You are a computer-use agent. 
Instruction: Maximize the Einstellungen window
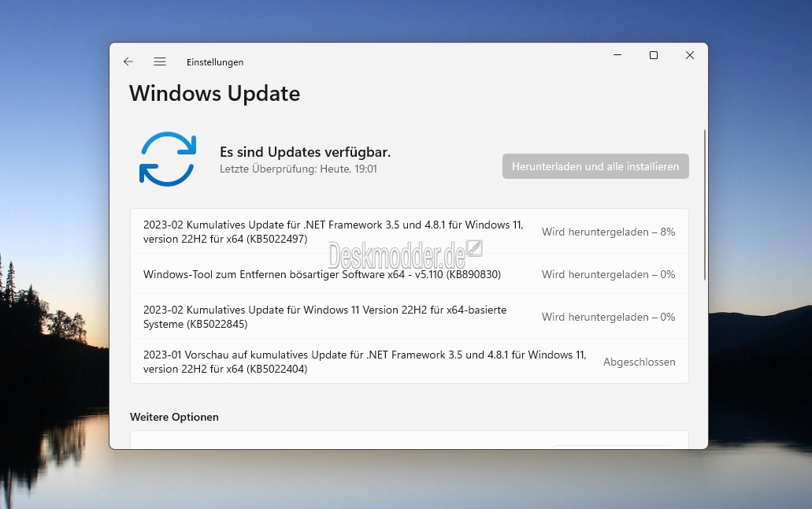tap(654, 55)
